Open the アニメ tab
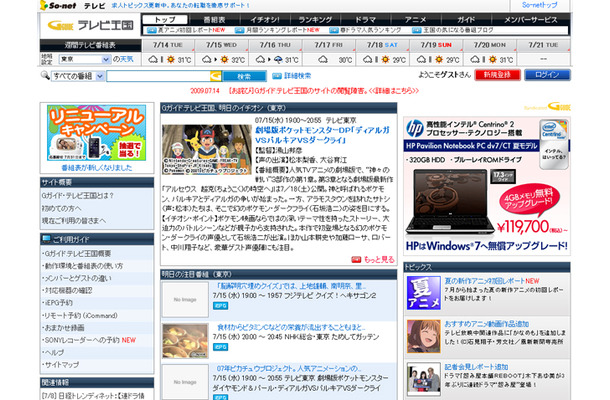Screen dimensions: 610x400 pos(415,19)
